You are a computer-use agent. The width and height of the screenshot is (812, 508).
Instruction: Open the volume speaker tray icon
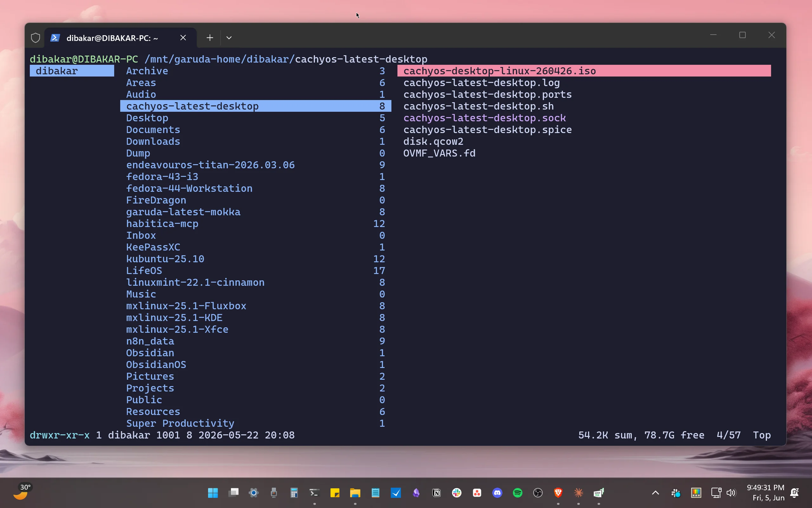pos(731,493)
